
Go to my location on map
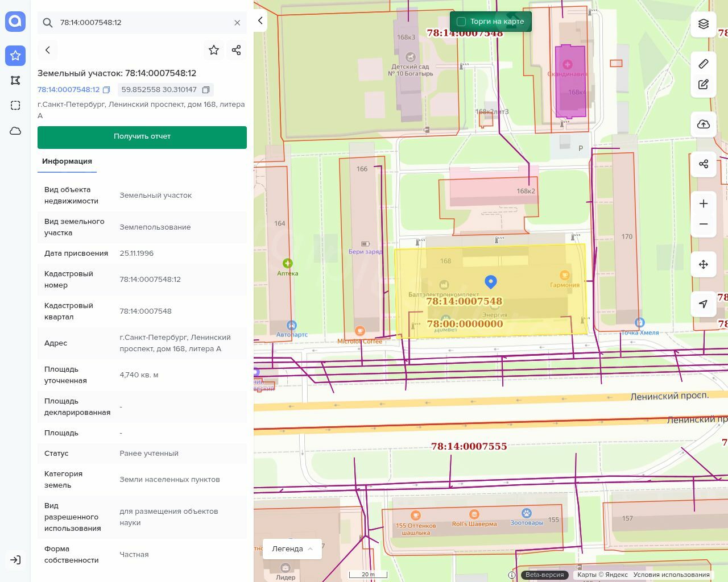coord(704,304)
